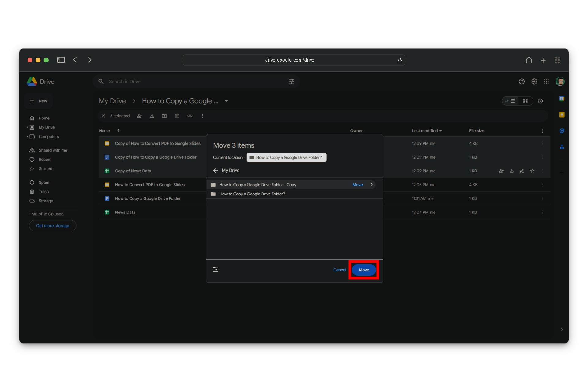This screenshot has height=392, width=588.
Task: Open the current folder name dropdown
Action: tap(226, 101)
